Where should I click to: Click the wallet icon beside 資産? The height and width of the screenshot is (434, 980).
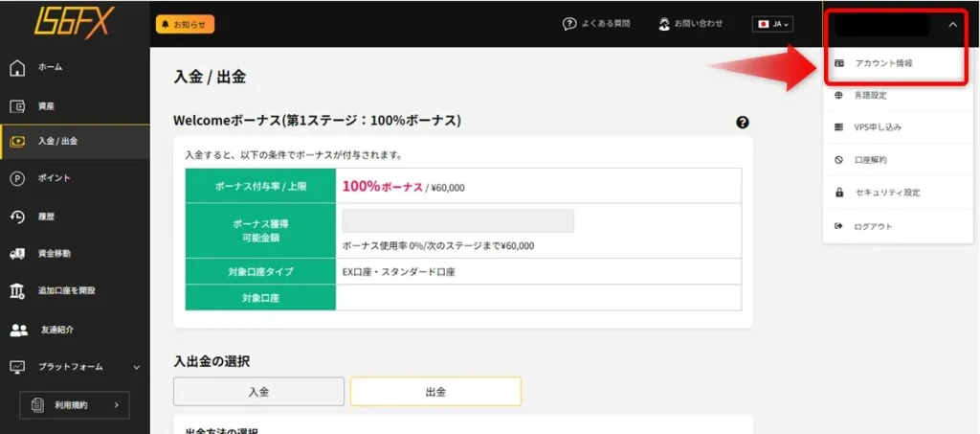[x=17, y=107]
